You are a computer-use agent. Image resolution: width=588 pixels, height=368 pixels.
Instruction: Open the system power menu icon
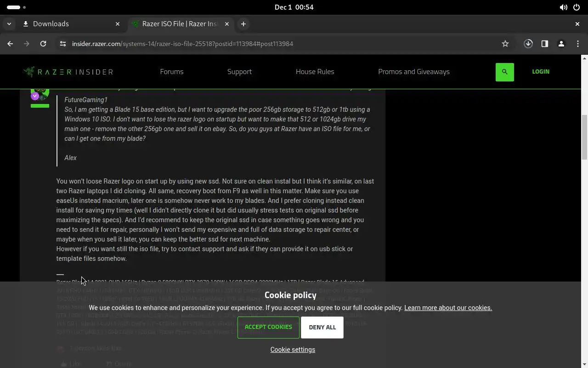(577, 7)
